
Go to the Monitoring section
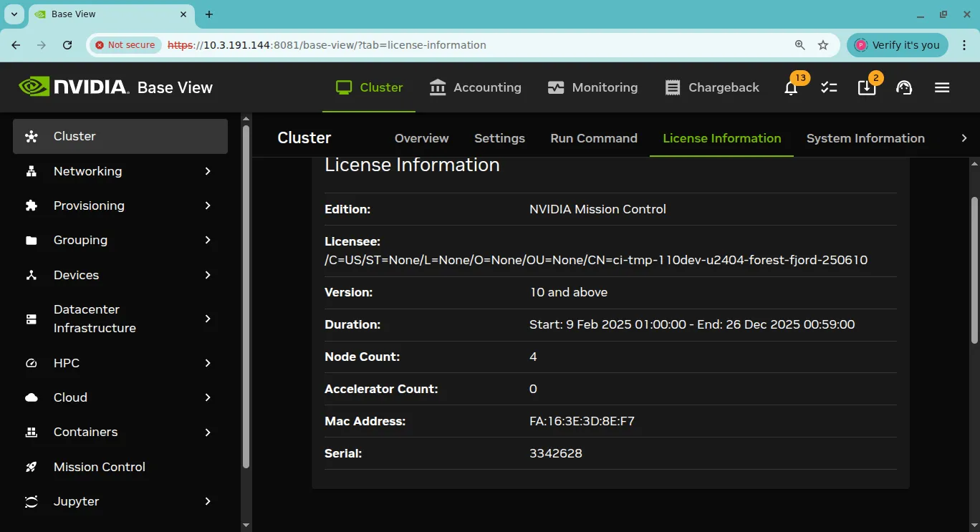coord(592,87)
